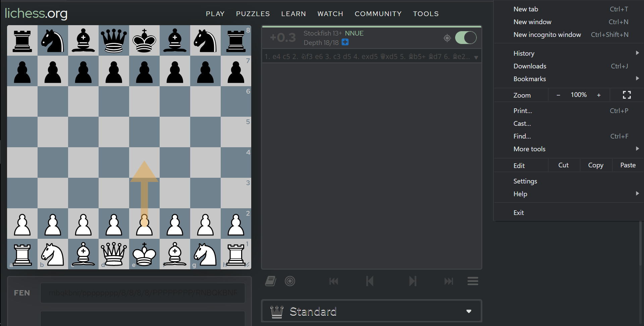Open lichess.org home via the logo
644x326 pixels.
coord(36,14)
